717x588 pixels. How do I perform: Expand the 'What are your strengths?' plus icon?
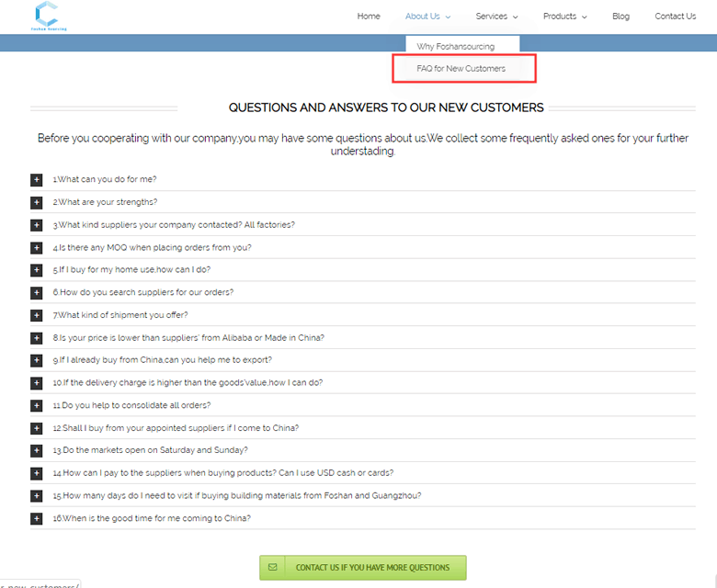click(x=37, y=202)
